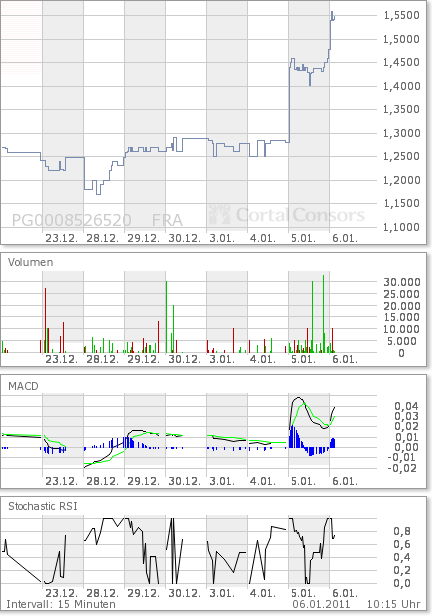Pick the 30.12. date under price chart
This screenshot has width=432, height=616.
coord(184,238)
